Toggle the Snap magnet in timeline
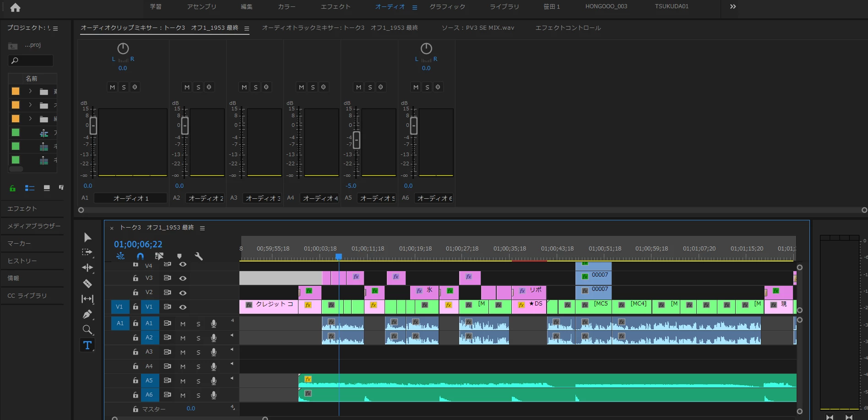Image resolution: width=868 pixels, height=420 pixels. point(140,256)
